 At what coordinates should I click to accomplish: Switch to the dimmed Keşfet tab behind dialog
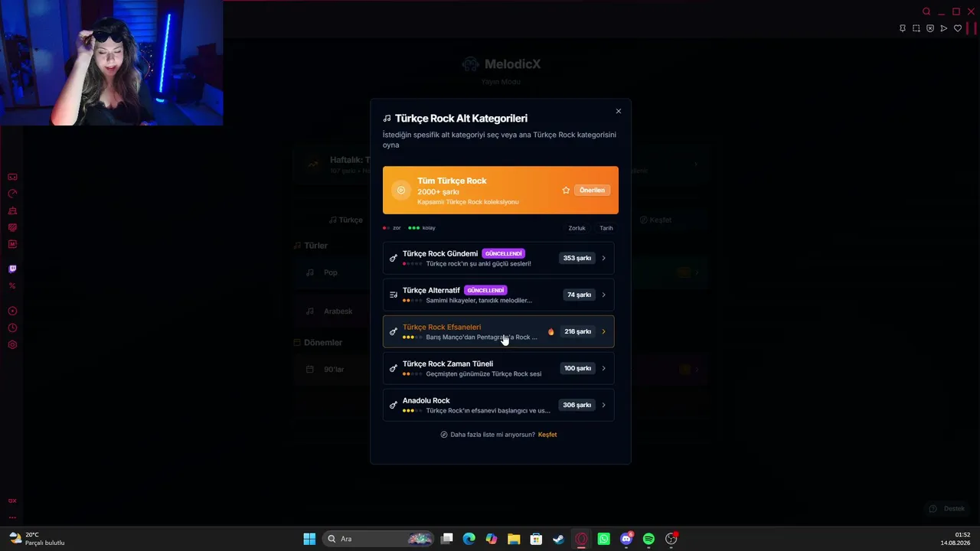656,220
